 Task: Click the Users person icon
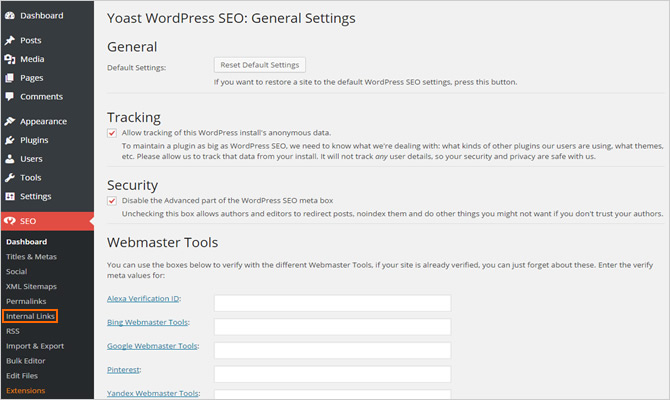[10, 159]
